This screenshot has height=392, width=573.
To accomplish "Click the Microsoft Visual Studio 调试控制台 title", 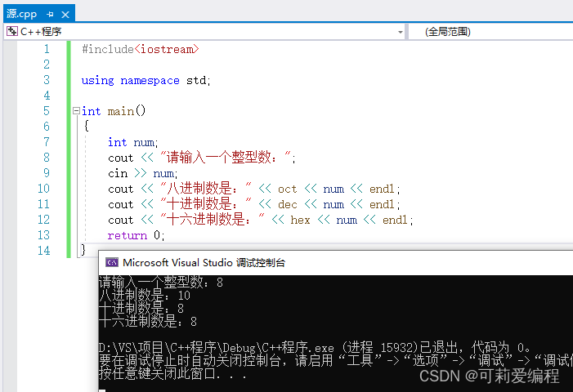I will coord(204,262).
